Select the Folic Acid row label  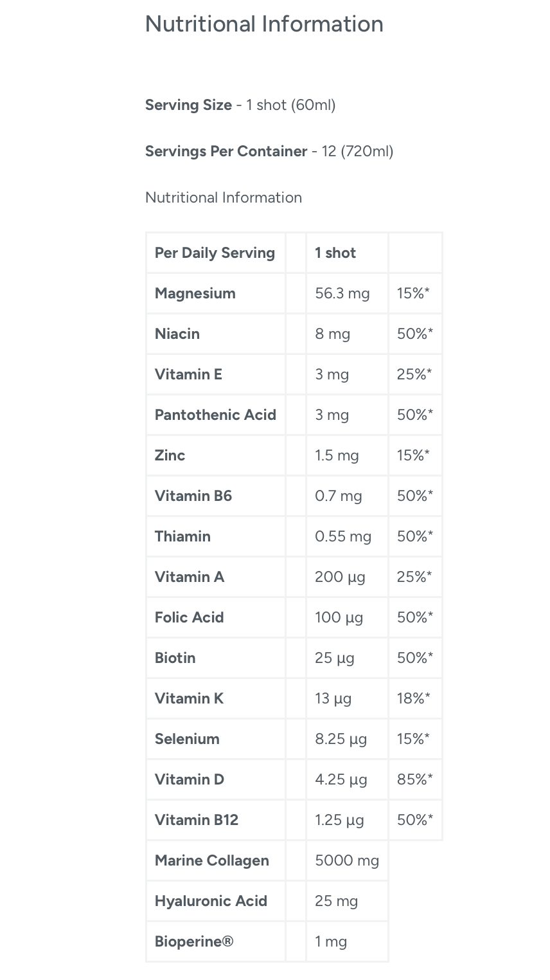[x=189, y=617]
